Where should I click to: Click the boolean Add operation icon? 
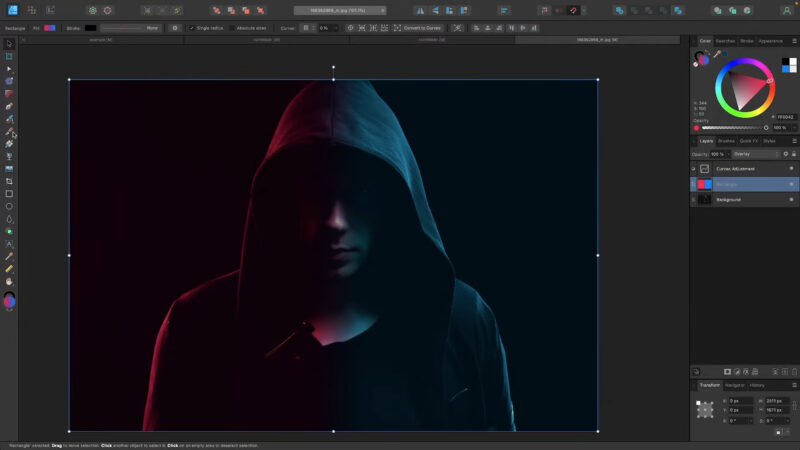(x=619, y=10)
